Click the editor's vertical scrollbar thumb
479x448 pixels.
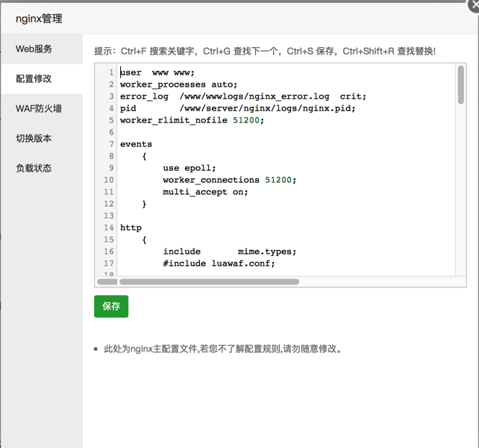click(461, 84)
